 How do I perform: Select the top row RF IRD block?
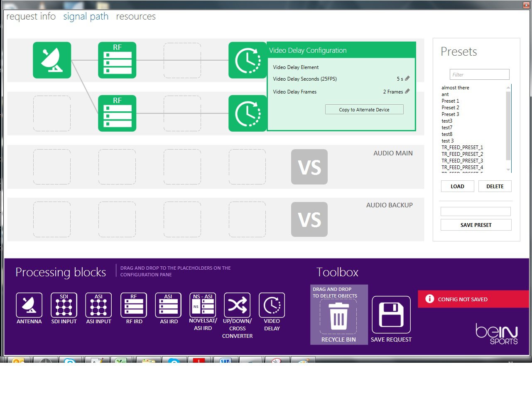117,60
